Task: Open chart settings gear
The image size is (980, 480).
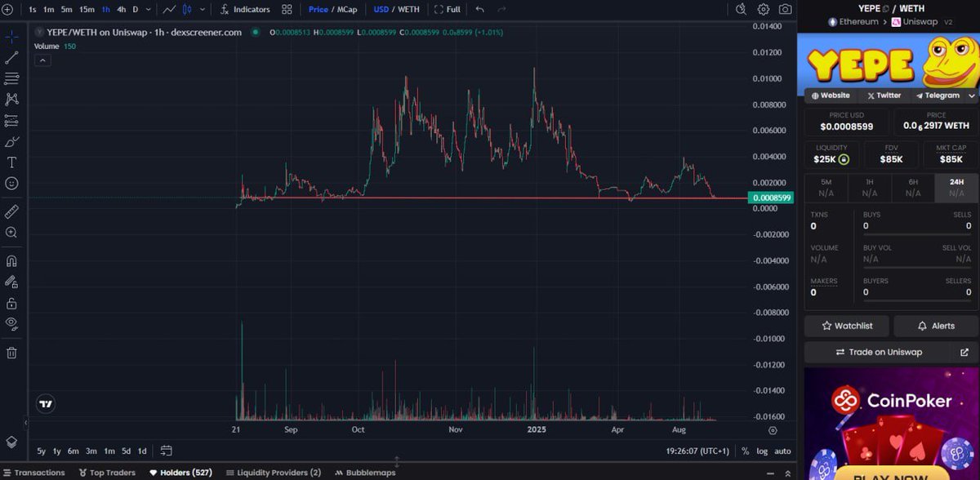Action: click(x=764, y=10)
